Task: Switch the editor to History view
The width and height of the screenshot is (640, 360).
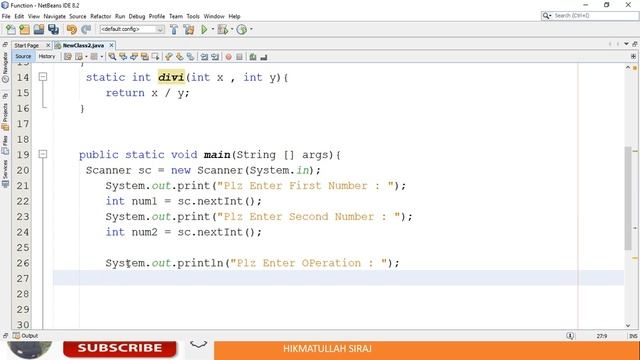Action: [x=47, y=56]
